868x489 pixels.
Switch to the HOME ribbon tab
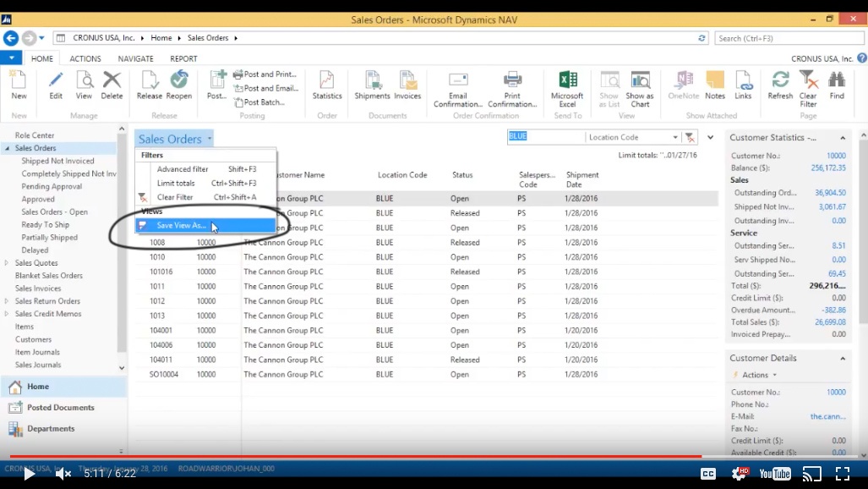pyautogui.click(x=42, y=58)
